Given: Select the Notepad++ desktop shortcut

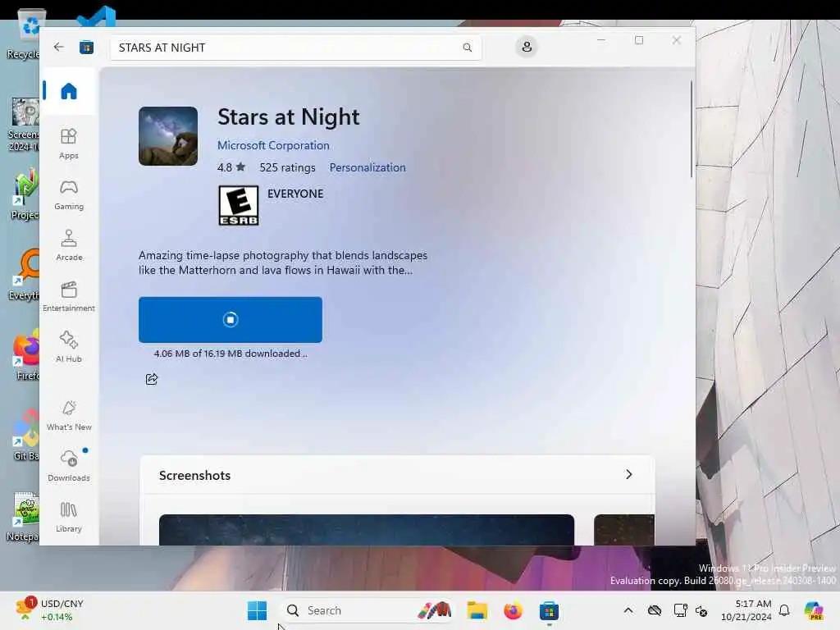Looking at the screenshot, I should [x=24, y=517].
